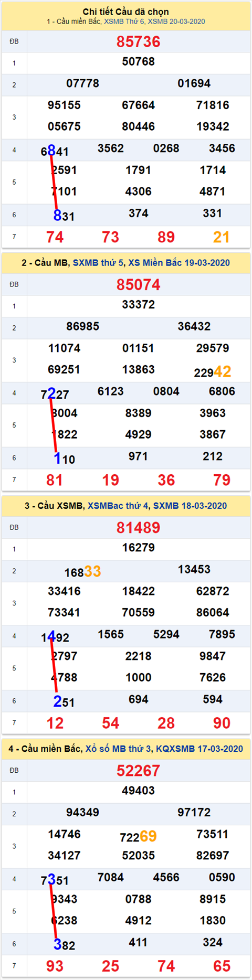The width and height of the screenshot is (252, 980).
Task: Click the number 86064
Action: click(x=213, y=612)
